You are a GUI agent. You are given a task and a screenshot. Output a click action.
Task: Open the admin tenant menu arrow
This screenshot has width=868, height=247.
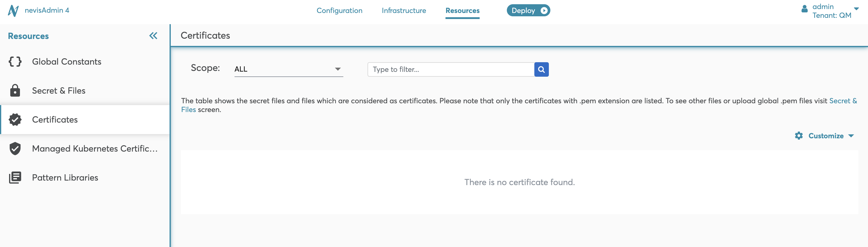tap(856, 9)
